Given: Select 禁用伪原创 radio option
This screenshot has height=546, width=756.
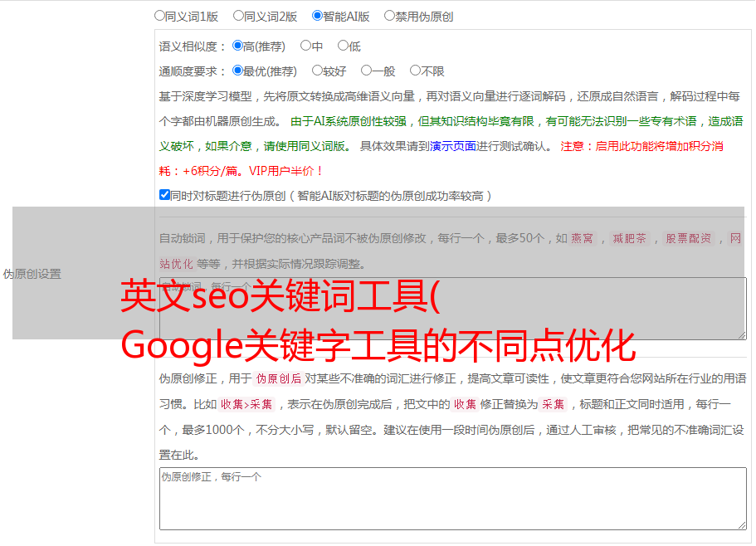Looking at the screenshot, I should [x=389, y=16].
